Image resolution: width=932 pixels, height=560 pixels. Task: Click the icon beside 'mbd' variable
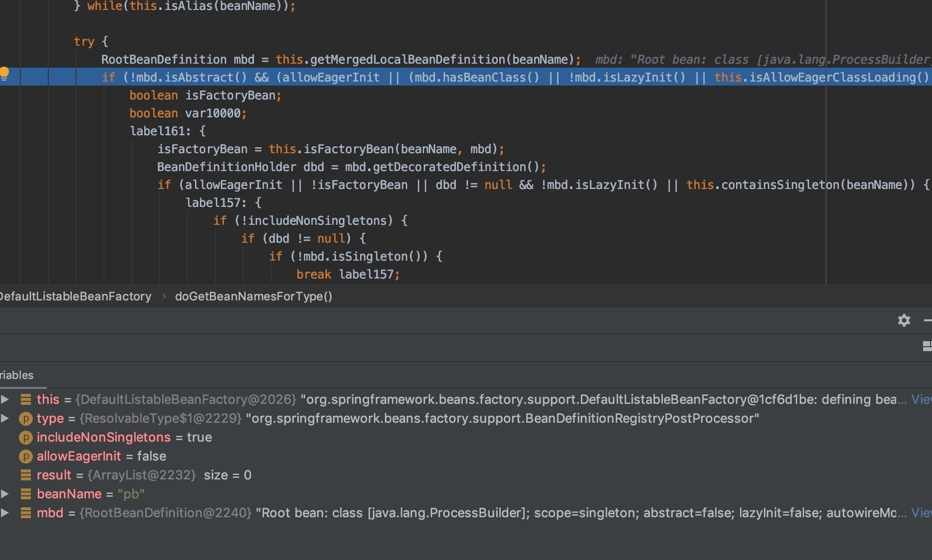(26, 513)
